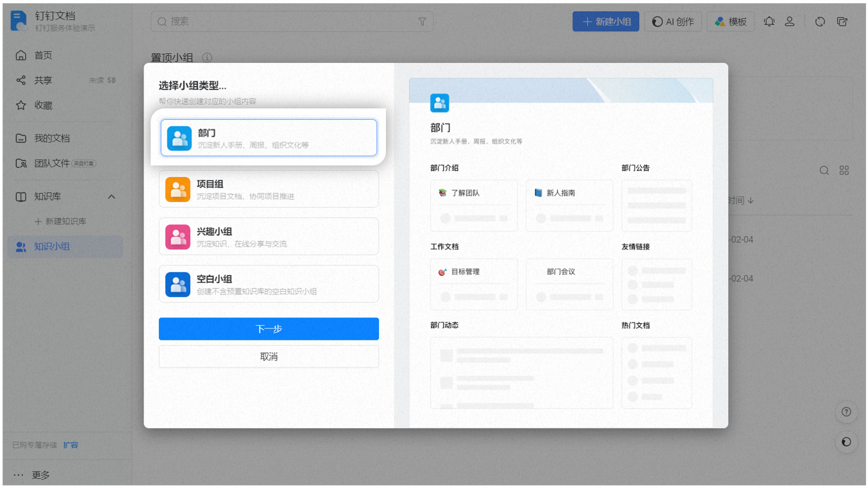Click the 取消 button
This screenshot has width=868, height=488.
pos(269,357)
